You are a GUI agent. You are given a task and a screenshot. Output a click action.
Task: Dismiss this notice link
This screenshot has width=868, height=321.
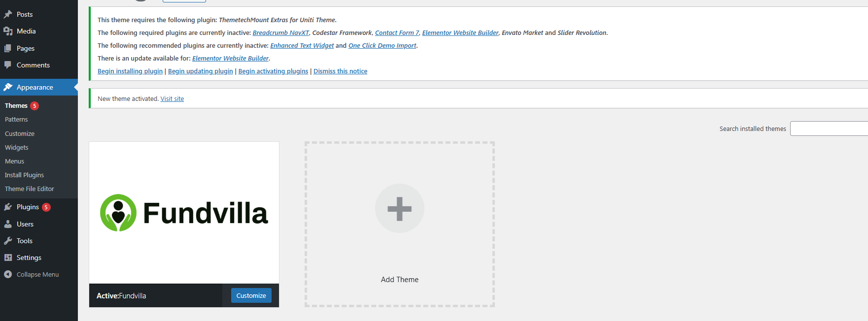click(340, 71)
